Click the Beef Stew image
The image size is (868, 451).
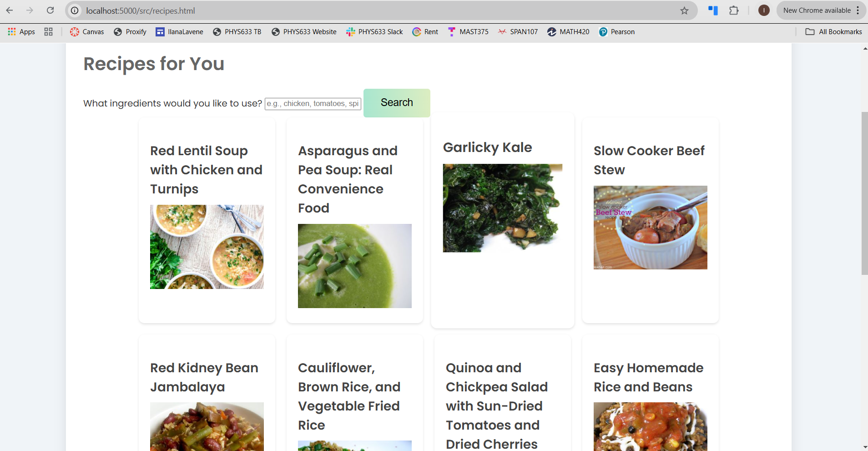pyautogui.click(x=651, y=228)
